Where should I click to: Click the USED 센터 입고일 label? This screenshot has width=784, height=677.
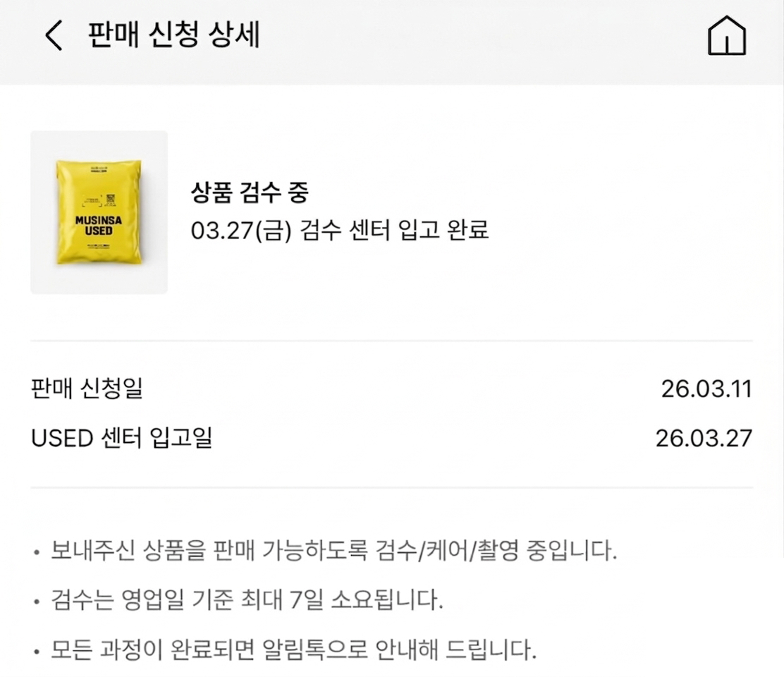click(121, 438)
